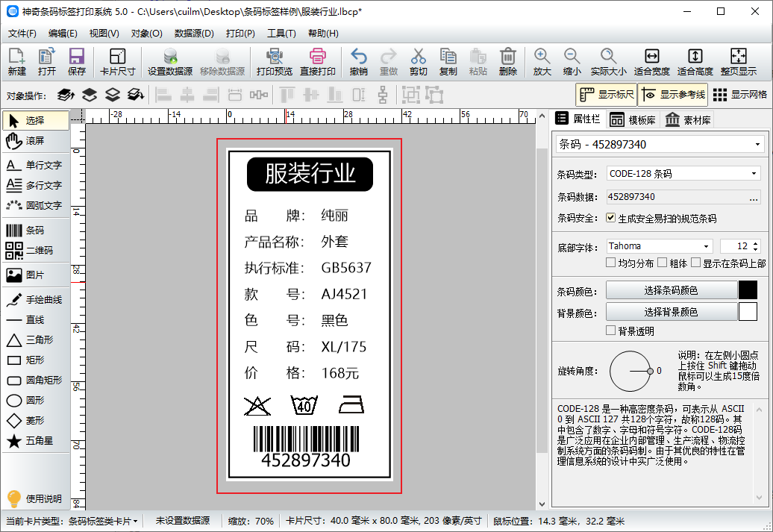The width and height of the screenshot is (773, 532).
Task: Switch to the 素材库 tab
Action: point(688,120)
